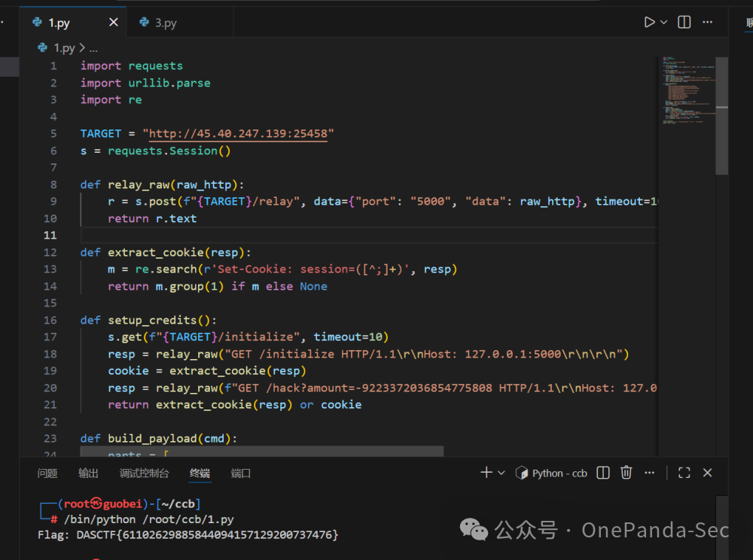
Task: Click the 1.py breadcrumb item
Action: pyautogui.click(x=64, y=48)
